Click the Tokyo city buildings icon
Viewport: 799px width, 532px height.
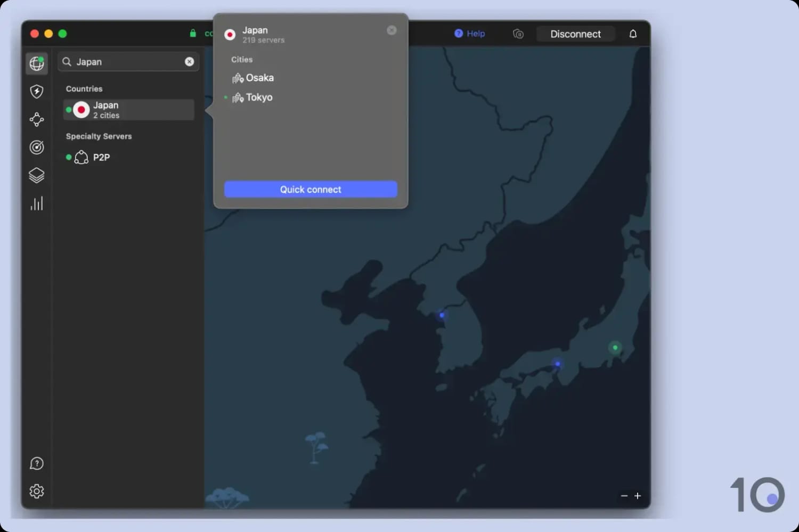coord(238,98)
